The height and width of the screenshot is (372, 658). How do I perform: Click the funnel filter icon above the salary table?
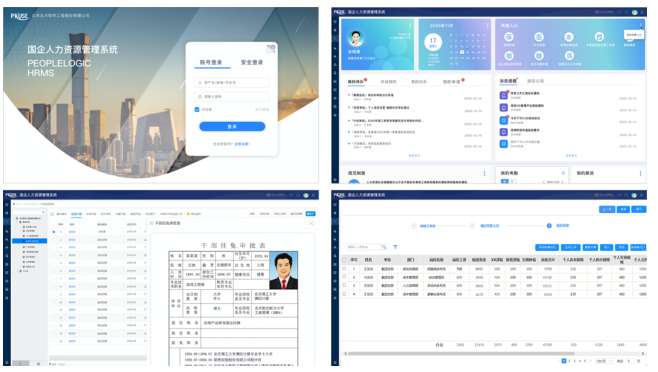point(395,247)
